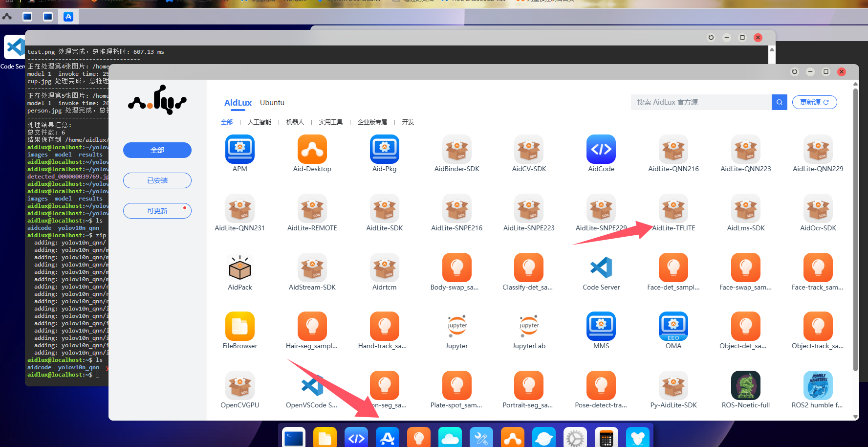Open the AidLite-REMOTE package
This screenshot has height=447, width=868.
pos(312,208)
